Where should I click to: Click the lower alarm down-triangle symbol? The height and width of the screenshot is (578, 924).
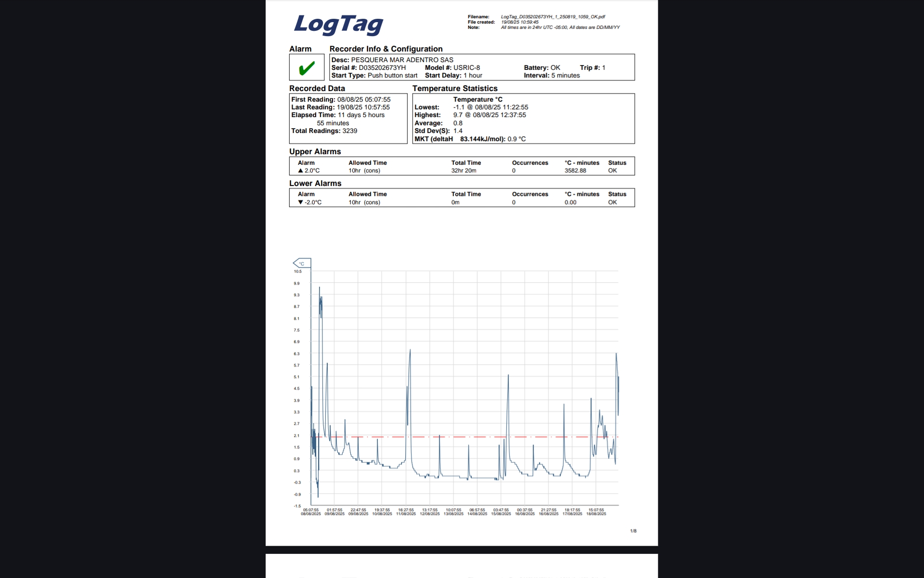[x=300, y=202]
